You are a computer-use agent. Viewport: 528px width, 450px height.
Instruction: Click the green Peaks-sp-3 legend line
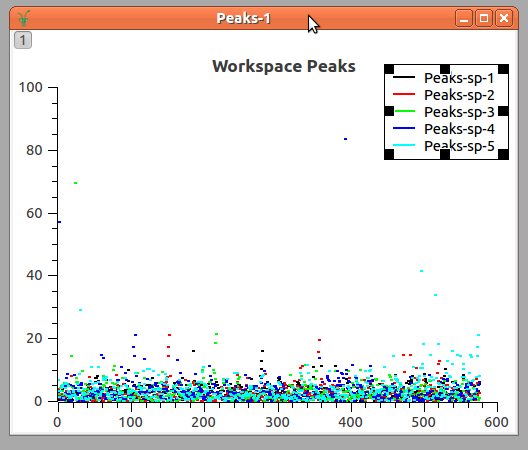(x=404, y=111)
